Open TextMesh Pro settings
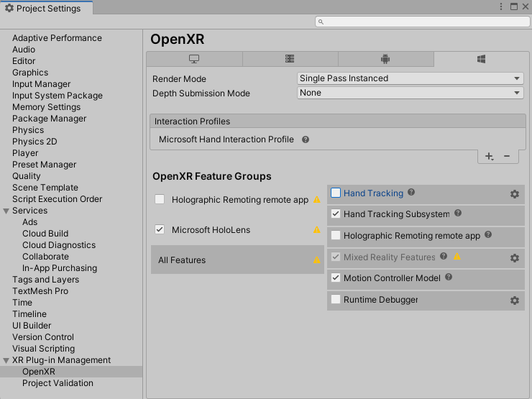Image resolution: width=532 pixels, height=399 pixels. [x=40, y=291]
